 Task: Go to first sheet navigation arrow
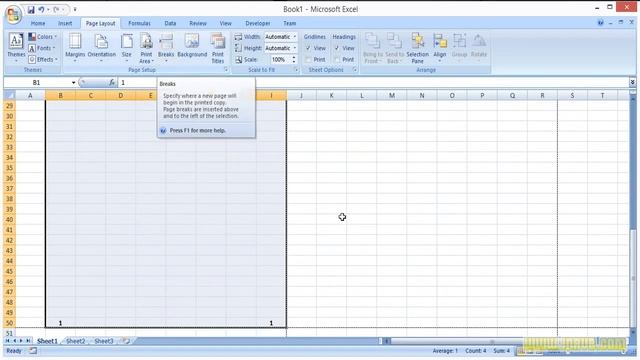coord(7,341)
